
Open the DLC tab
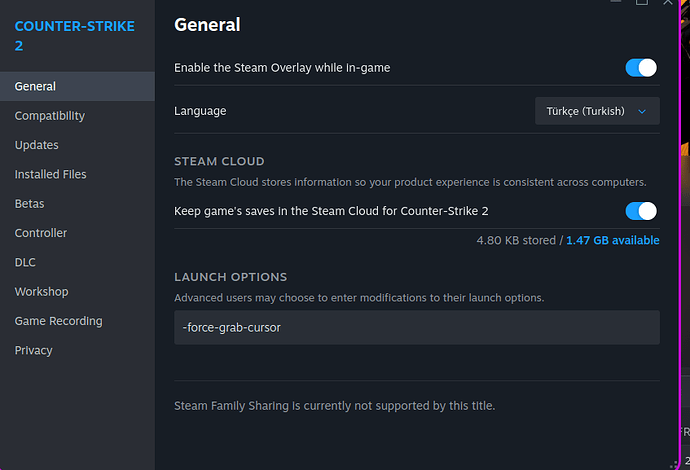(x=77, y=262)
